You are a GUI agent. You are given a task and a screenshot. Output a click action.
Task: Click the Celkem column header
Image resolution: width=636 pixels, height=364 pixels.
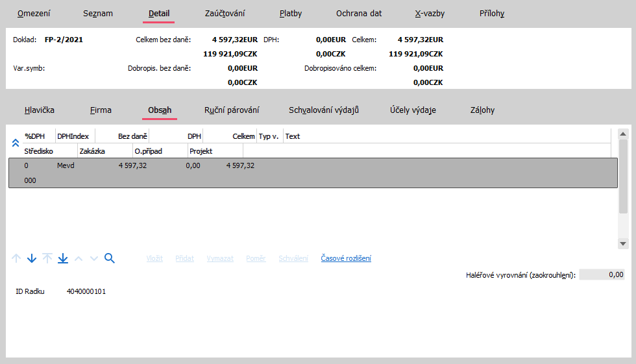pyautogui.click(x=230, y=136)
